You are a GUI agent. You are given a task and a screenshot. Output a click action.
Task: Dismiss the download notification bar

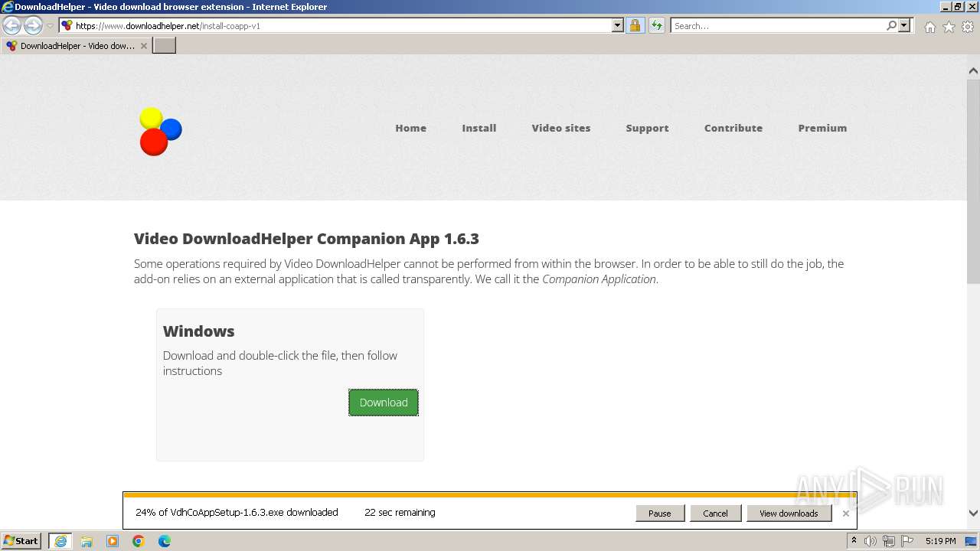(845, 514)
